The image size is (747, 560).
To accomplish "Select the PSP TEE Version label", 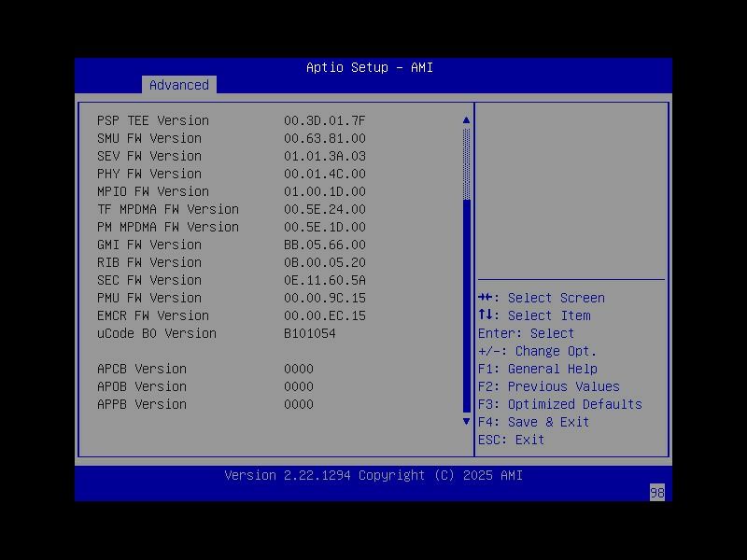I will click(x=153, y=120).
